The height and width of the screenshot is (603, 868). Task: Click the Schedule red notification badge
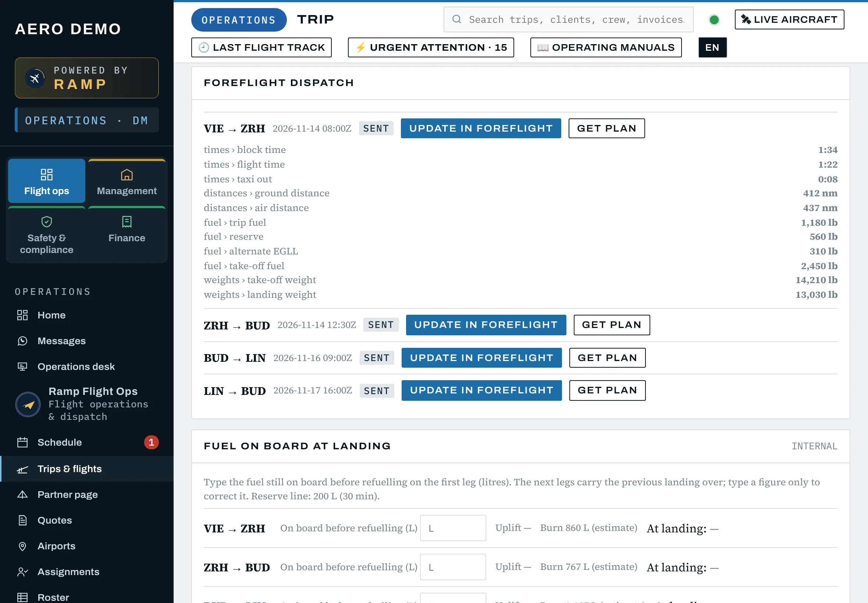(151, 442)
